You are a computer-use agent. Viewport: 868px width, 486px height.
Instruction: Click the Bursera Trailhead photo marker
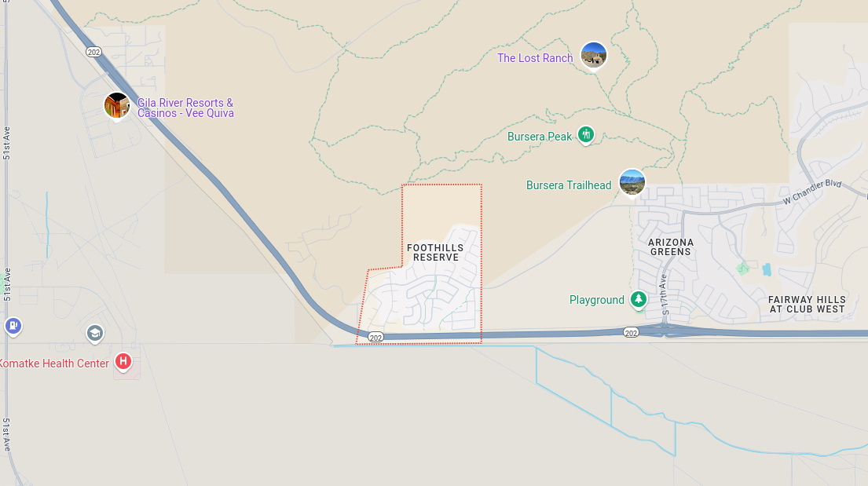click(x=632, y=183)
